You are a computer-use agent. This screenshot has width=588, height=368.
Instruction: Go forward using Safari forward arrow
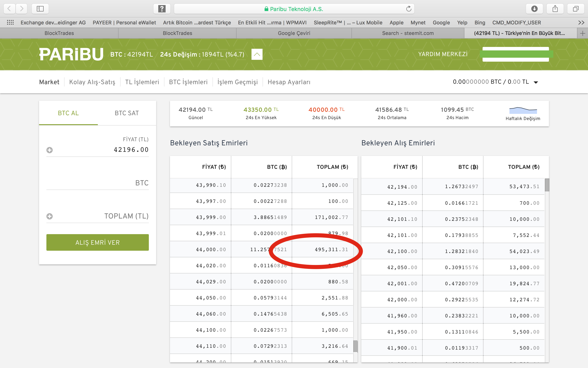[22, 9]
